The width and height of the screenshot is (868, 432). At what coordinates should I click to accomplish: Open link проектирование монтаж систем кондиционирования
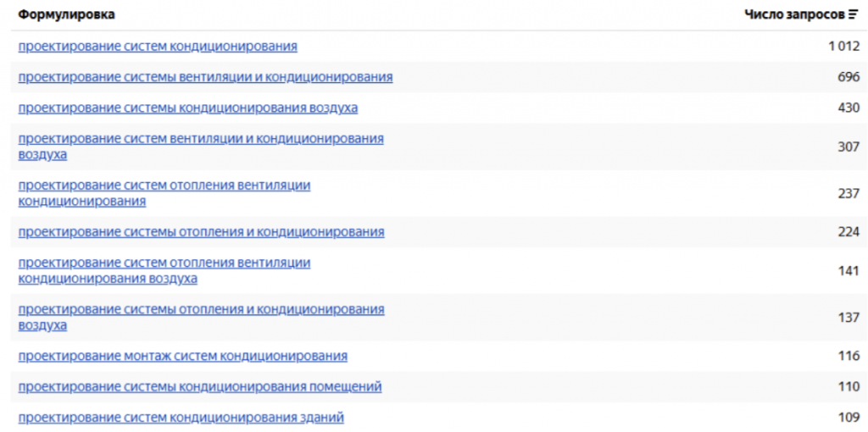pyautogui.click(x=182, y=356)
